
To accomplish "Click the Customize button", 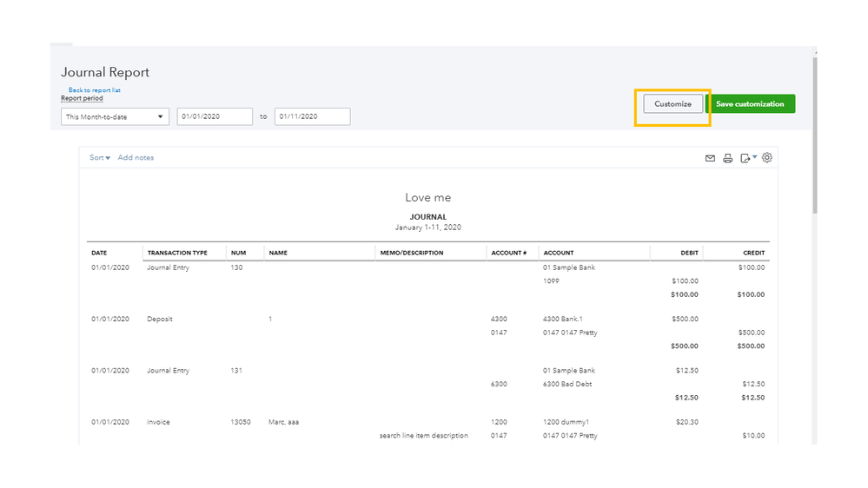I will point(673,104).
